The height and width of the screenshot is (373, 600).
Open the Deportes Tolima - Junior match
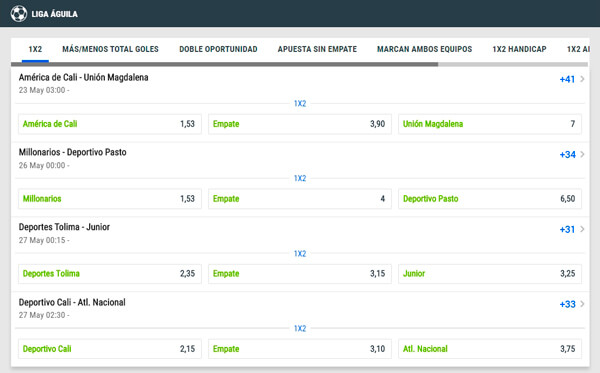(64, 227)
